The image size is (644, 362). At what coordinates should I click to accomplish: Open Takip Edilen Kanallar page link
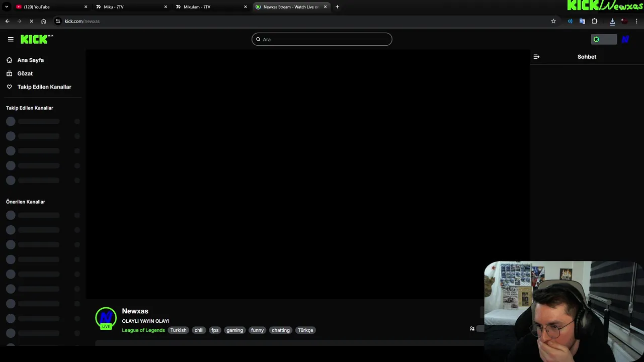pyautogui.click(x=44, y=87)
